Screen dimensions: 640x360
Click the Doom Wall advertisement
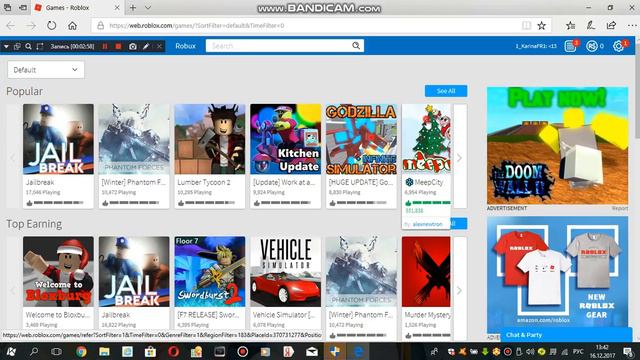click(x=557, y=145)
